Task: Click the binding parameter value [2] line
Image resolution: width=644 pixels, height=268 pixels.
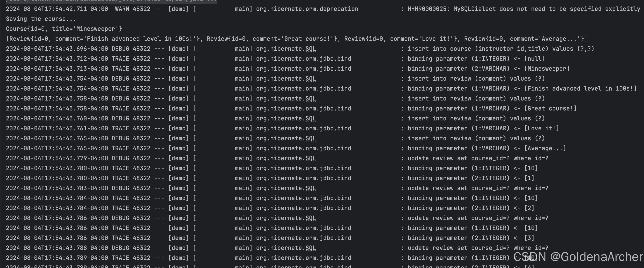Action: click(x=529, y=208)
